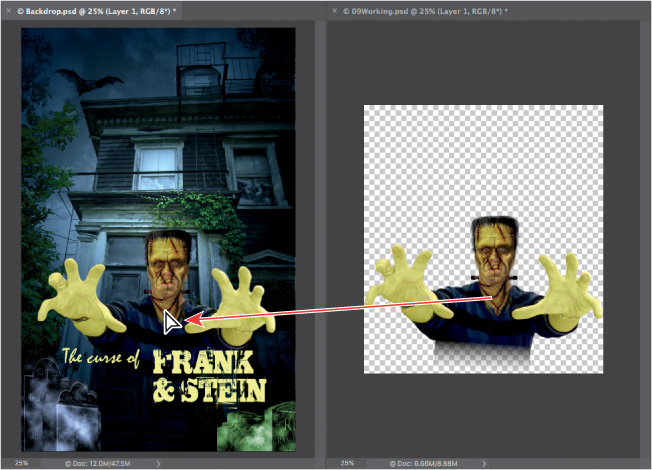Open status bar arrow menu in 09Working window

[x=484, y=463]
